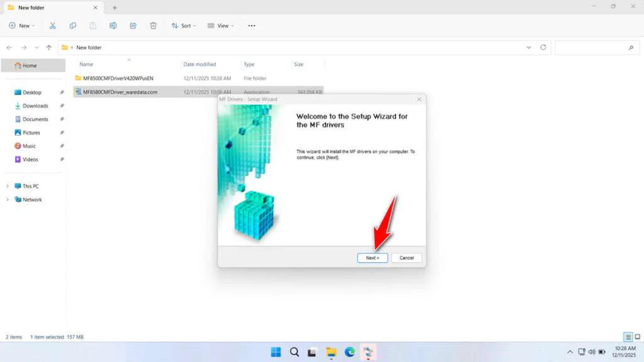Image resolution: width=644 pixels, height=362 pixels.
Task: Click the Delete trash icon
Action: (153, 26)
